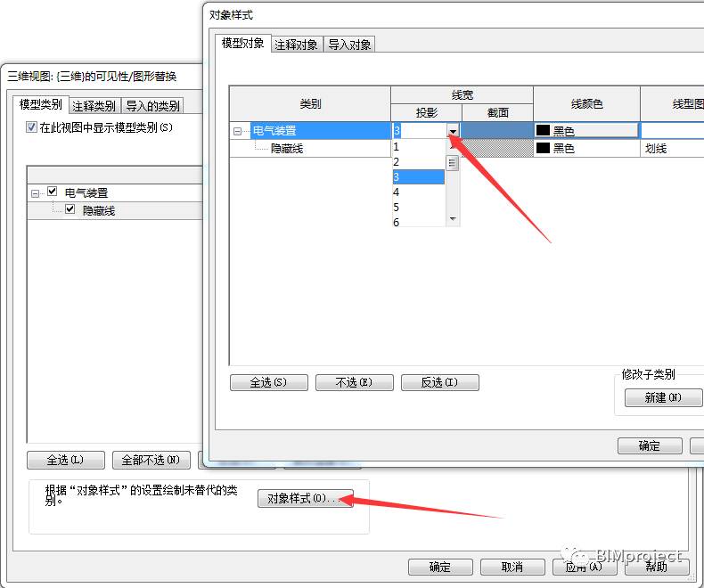This screenshot has width=704, height=588.
Task: Click 隐藏线 line pattern cell 划线
Action: 672,148
